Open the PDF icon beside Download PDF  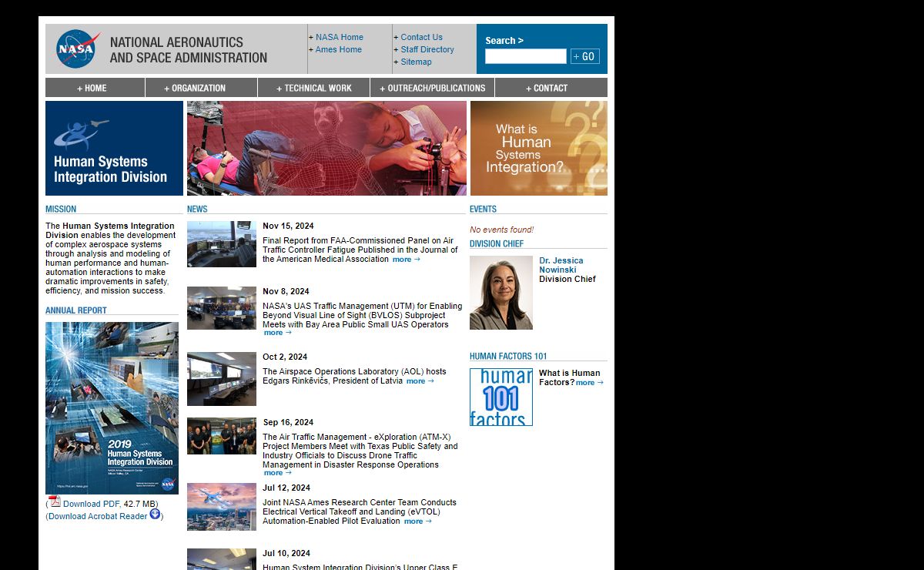[x=54, y=501]
